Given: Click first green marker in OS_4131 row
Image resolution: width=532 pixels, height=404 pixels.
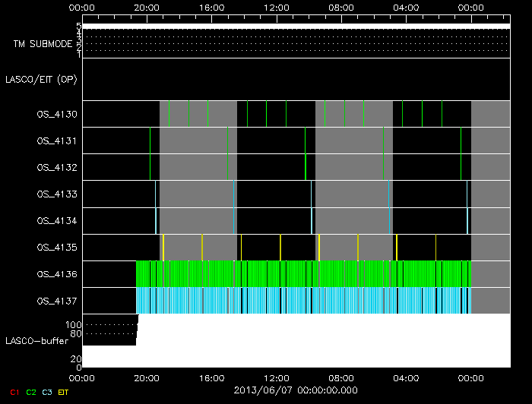Looking at the screenshot, I should pos(150,140).
